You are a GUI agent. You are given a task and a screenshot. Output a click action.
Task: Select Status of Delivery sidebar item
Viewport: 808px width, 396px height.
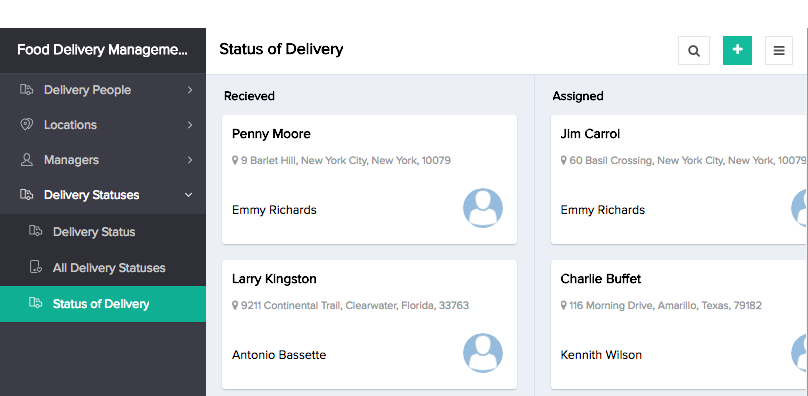[103, 304]
